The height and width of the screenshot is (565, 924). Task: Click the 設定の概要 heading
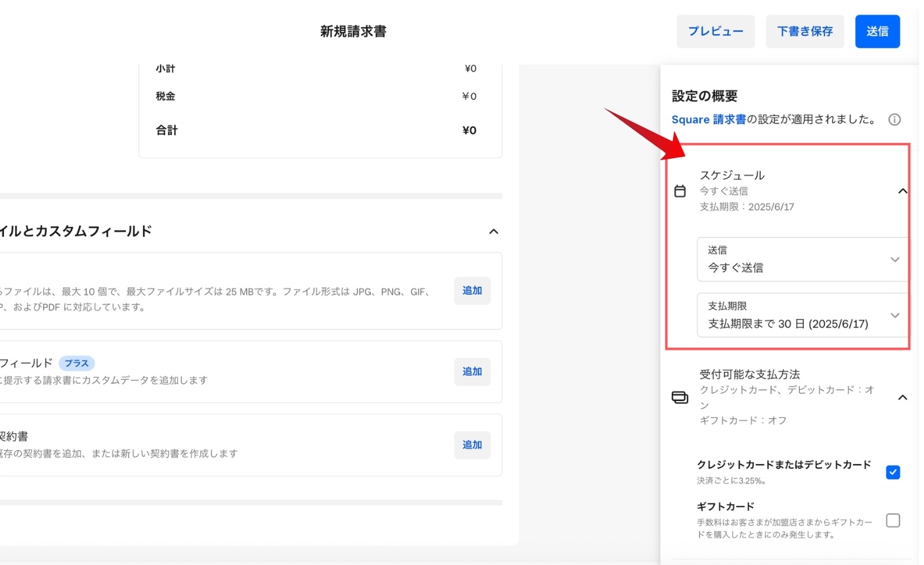pyautogui.click(x=705, y=96)
